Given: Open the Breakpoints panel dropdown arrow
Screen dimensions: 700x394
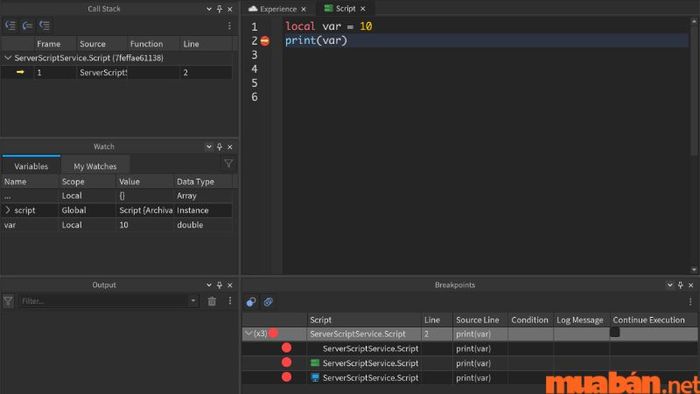Looking at the screenshot, I should point(670,285).
